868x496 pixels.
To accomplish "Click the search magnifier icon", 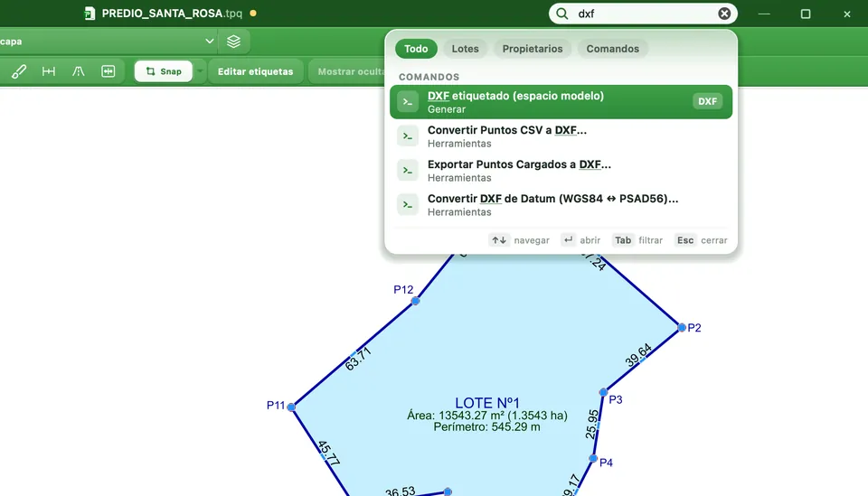I will (x=561, y=14).
